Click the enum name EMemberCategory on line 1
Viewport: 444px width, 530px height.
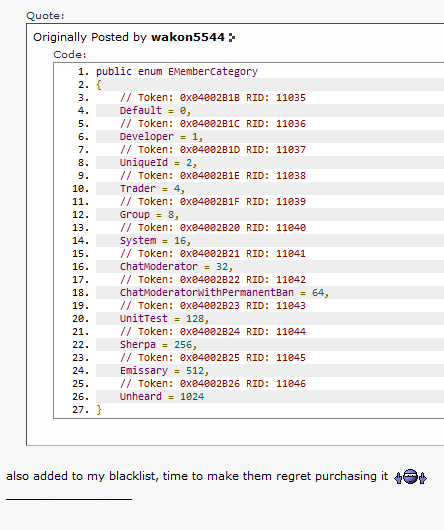(x=213, y=72)
